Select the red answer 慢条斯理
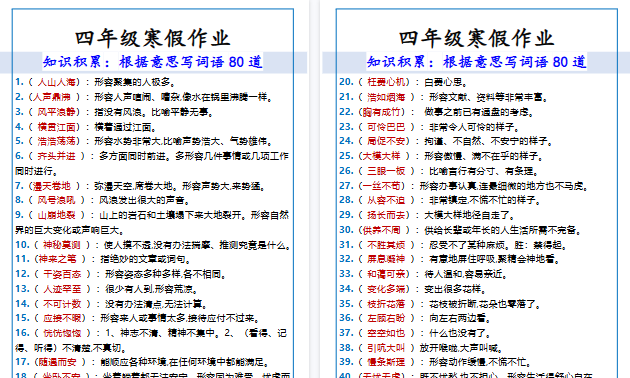The image size is (630, 378). [386, 362]
